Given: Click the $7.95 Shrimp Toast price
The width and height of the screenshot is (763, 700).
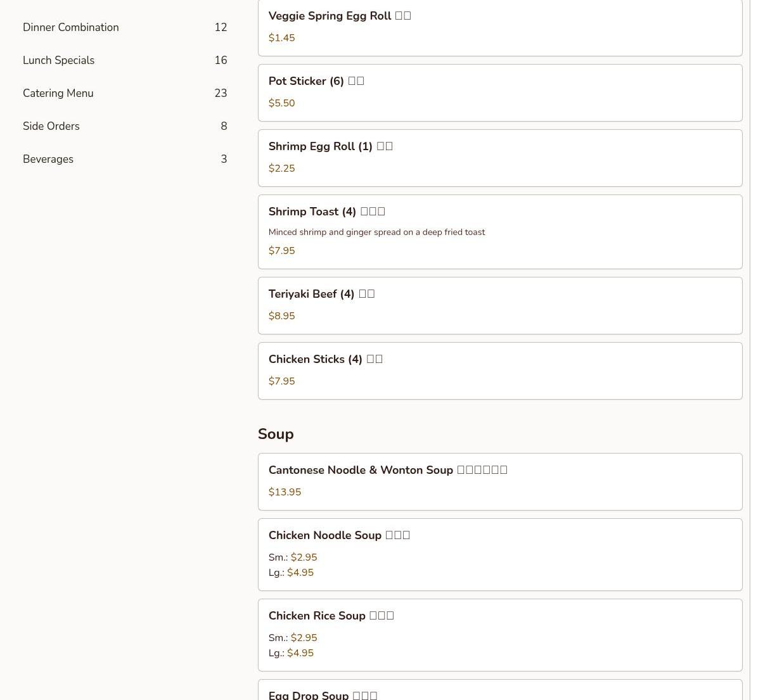Looking at the screenshot, I should pos(281,251).
